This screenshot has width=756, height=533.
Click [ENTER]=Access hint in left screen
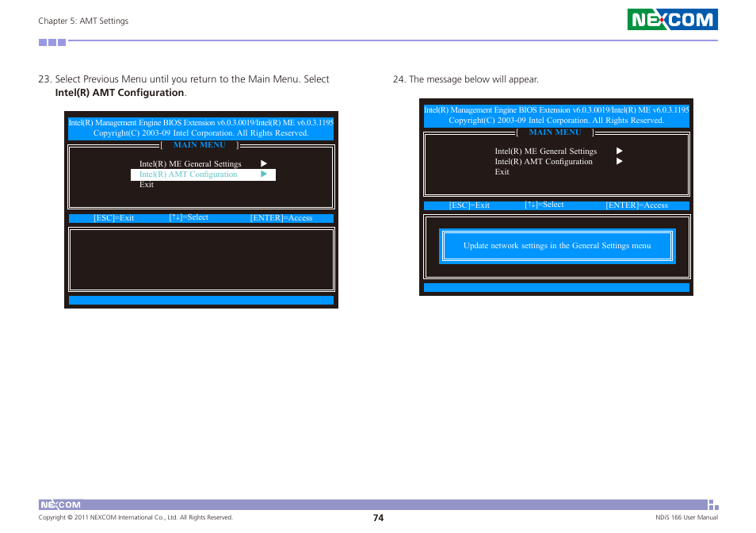pyautogui.click(x=281, y=218)
